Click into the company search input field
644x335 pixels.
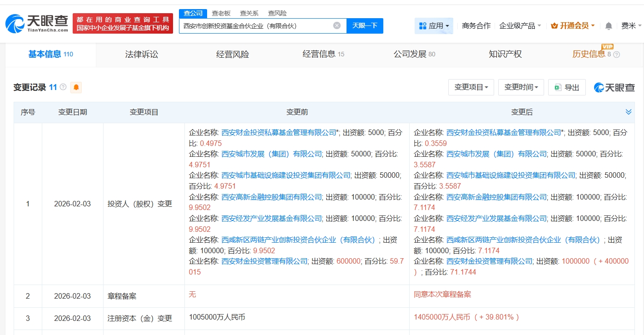coord(257,26)
